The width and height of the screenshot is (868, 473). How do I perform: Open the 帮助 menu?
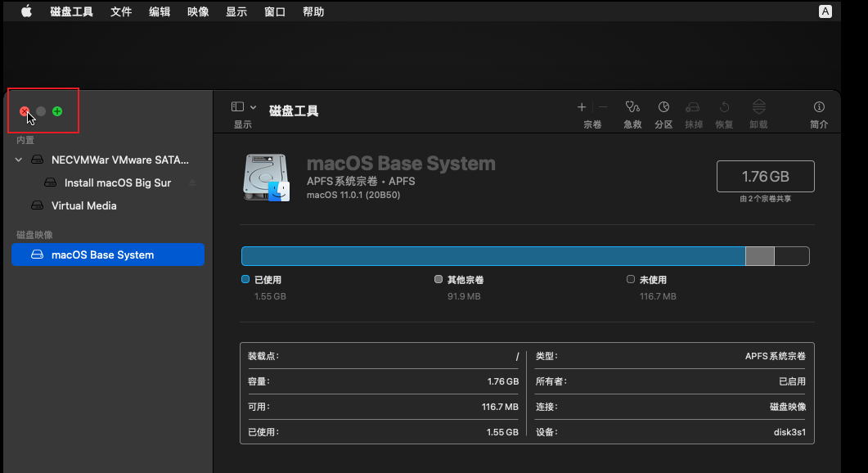pyautogui.click(x=313, y=11)
